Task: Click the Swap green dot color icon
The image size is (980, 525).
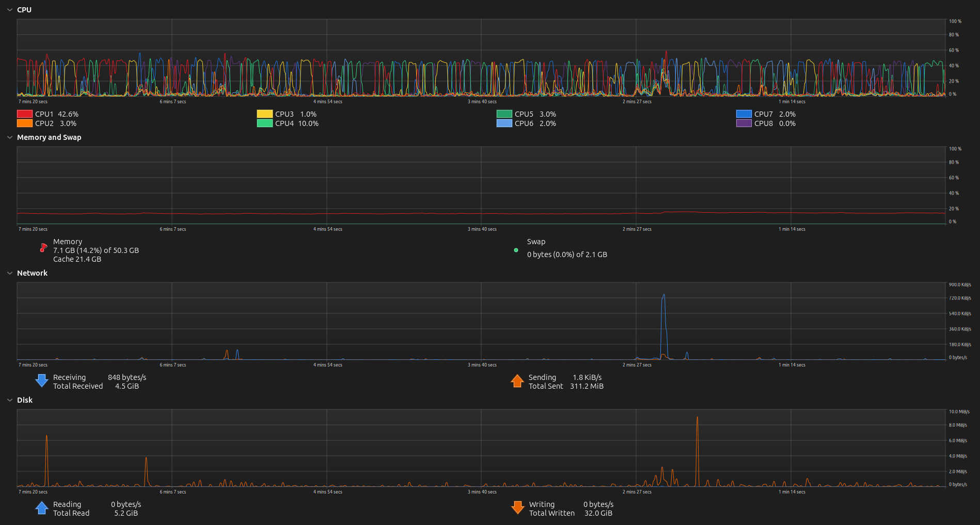Action: click(516, 250)
